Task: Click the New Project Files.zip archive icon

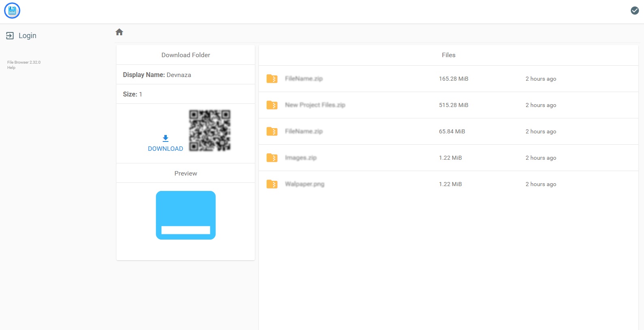Action: [272, 105]
